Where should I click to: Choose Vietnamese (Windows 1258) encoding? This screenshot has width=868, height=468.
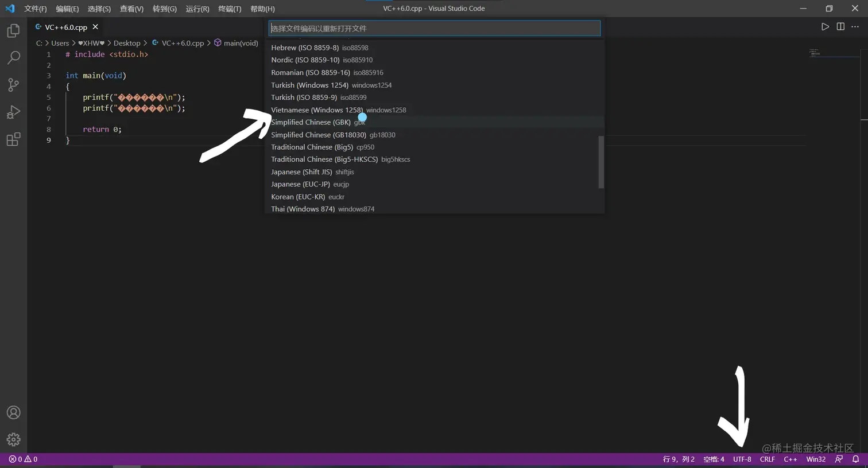point(435,110)
